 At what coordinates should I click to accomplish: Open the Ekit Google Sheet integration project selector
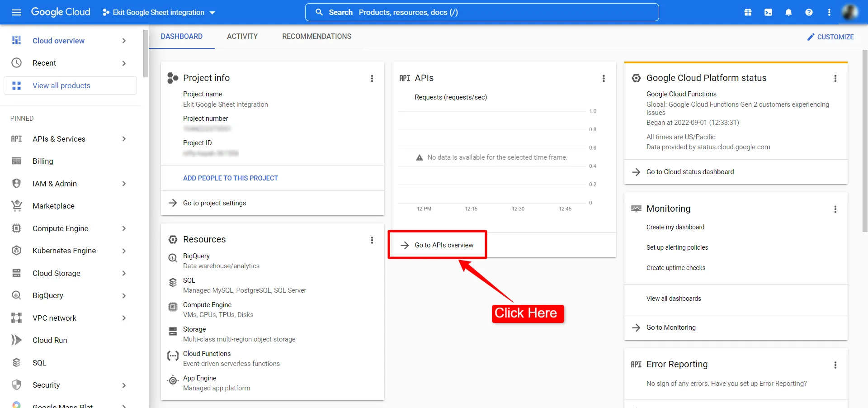pyautogui.click(x=158, y=12)
